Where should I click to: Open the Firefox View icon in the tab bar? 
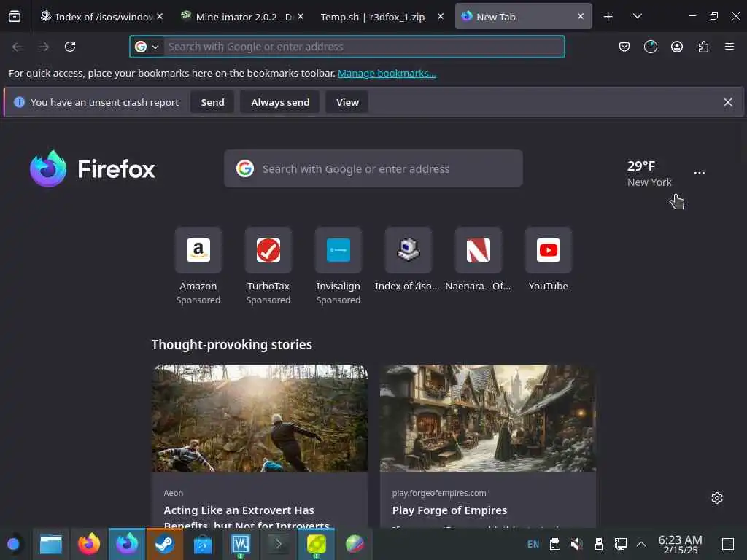coord(15,17)
